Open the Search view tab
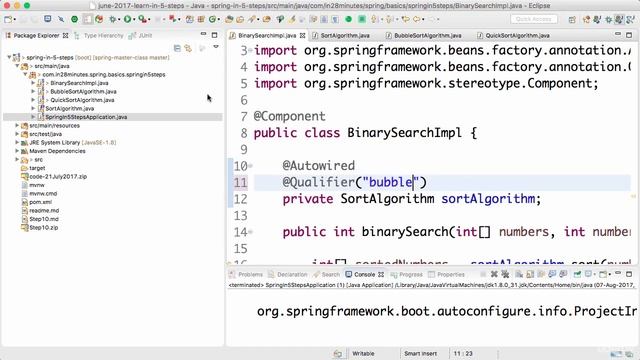 (326, 274)
